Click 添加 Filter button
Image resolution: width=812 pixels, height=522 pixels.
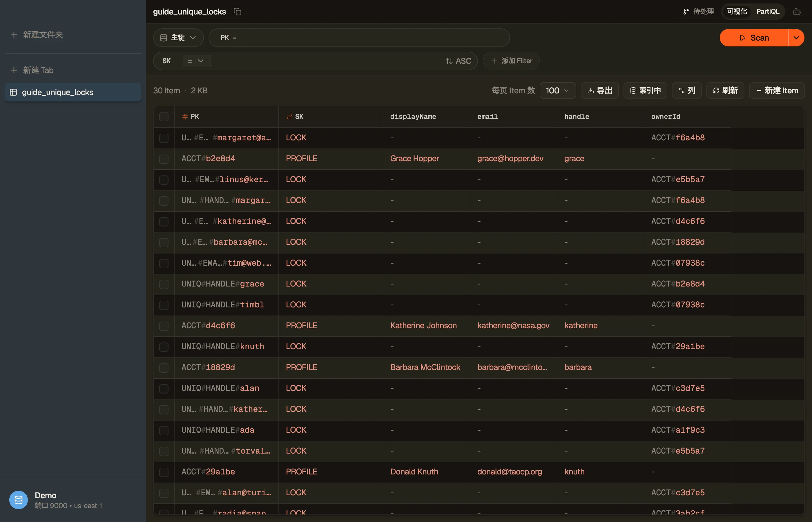coord(511,61)
